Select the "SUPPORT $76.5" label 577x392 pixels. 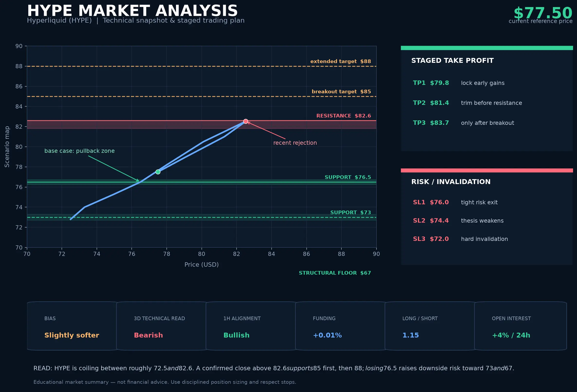pyautogui.click(x=348, y=177)
